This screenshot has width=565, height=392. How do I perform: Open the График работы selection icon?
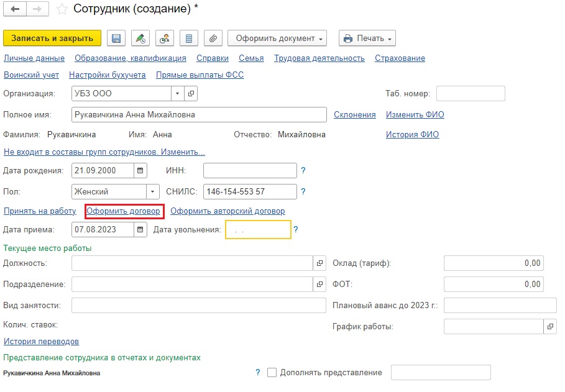tap(550, 326)
